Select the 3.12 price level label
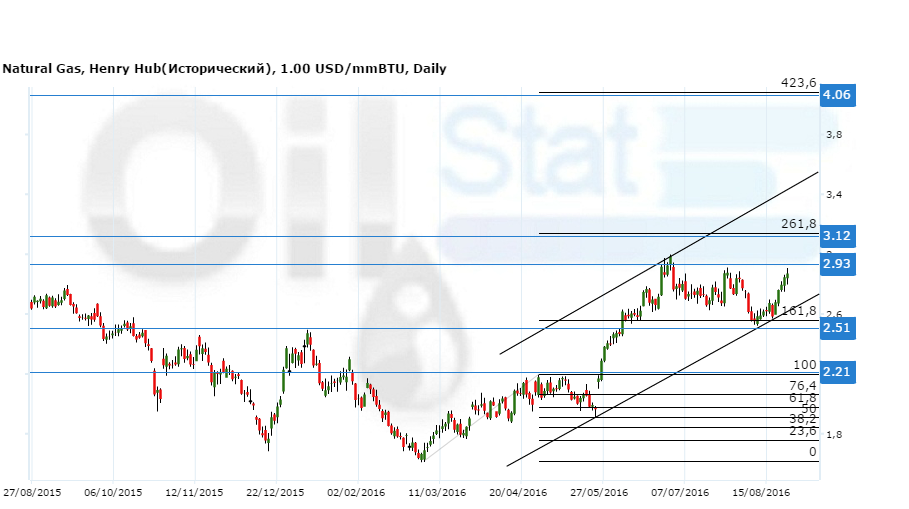 pyautogui.click(x=835, y=236)
